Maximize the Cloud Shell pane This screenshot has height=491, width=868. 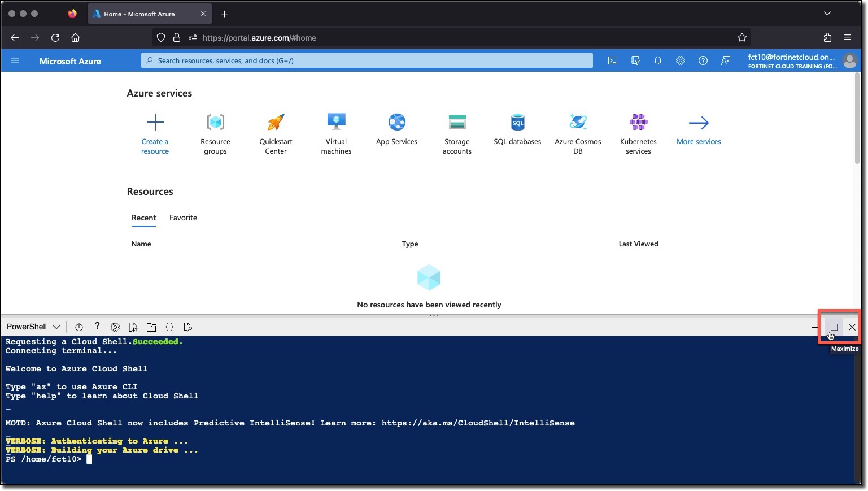(834, 327)
